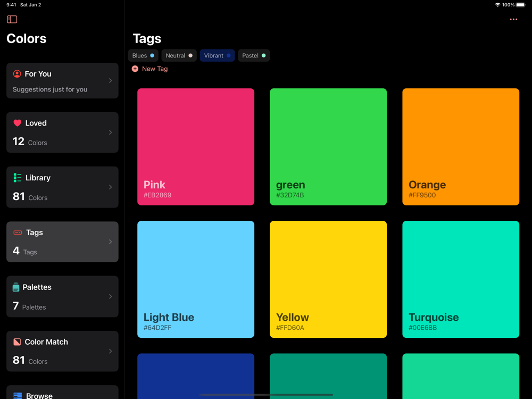Click the #FFD60A hex code
Screen dimensions: 532x399
[x=290, y=328]
